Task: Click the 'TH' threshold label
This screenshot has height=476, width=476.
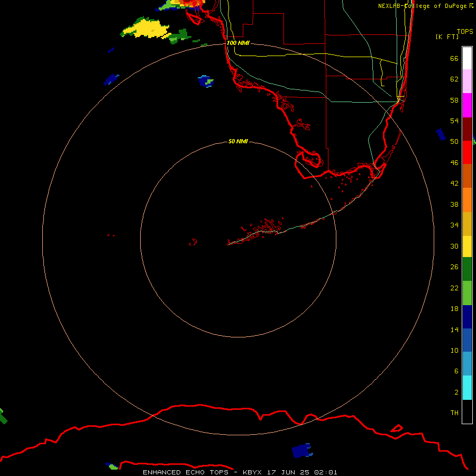Action: click(x=454, y=413)
